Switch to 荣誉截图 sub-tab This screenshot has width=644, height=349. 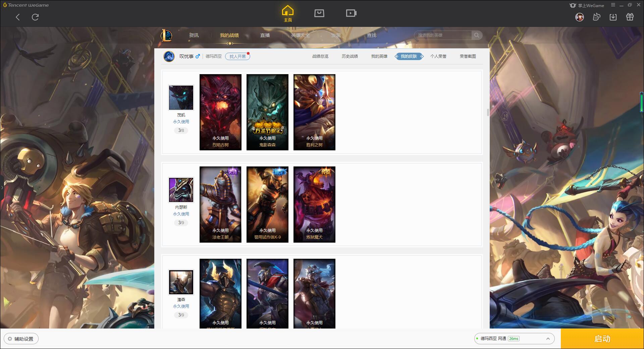(468, 56)
